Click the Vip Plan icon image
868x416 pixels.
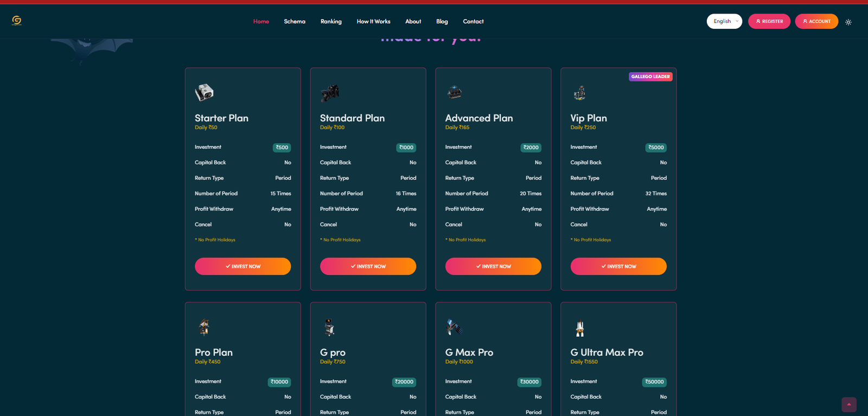(580, 93)
